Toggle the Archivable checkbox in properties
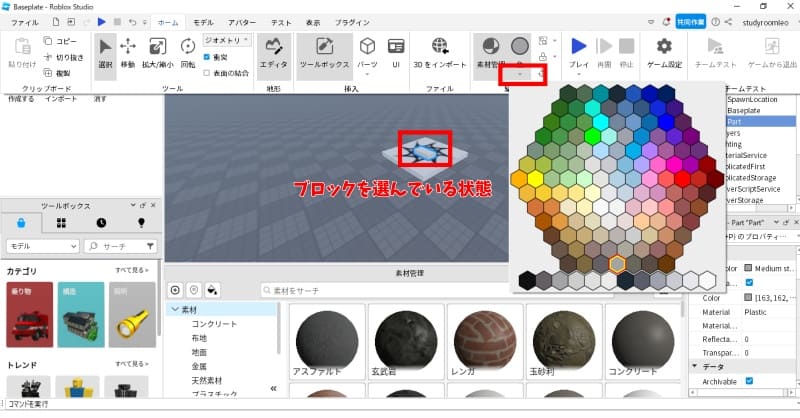The width and height of the screenshot is (800, 418). coord(749,381)
